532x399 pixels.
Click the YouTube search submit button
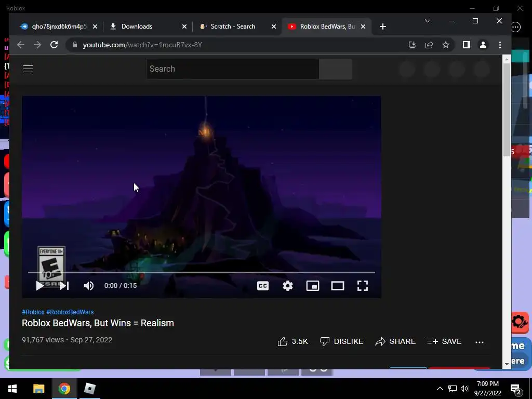(336, 69)
